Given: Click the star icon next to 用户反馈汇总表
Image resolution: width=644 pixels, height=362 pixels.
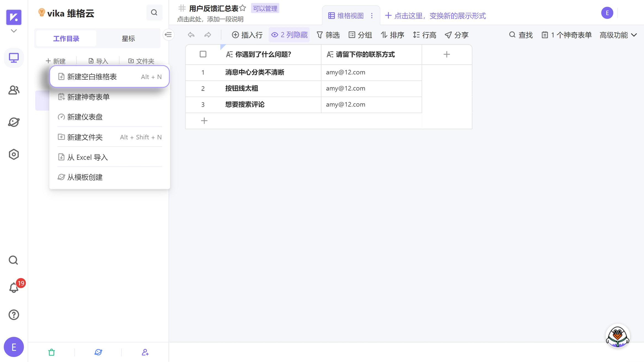Looking at the screenshot, I should click(242, 8).
